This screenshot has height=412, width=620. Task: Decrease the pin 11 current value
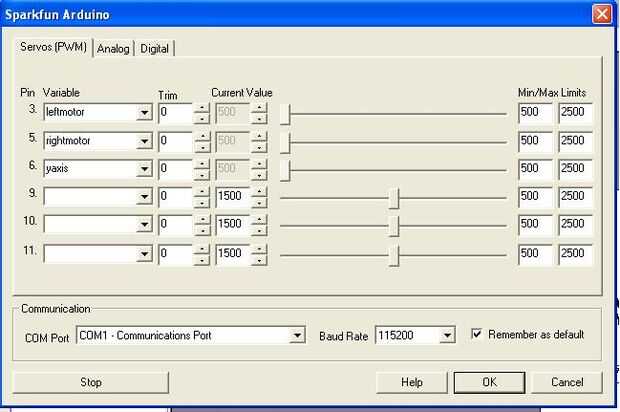tap(259, 259)
